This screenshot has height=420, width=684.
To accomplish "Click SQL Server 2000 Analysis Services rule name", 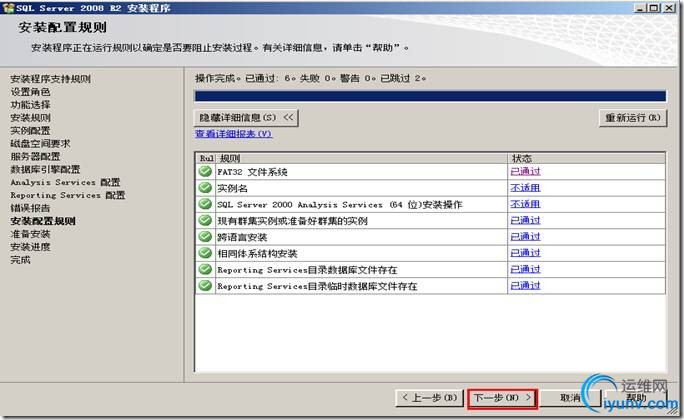I will pyautogui.click(x=340, y=205).
